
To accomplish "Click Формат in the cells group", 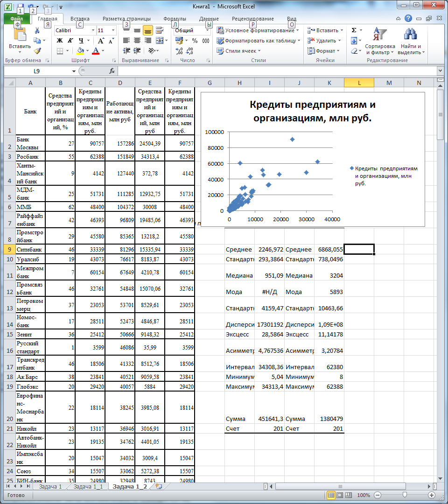I will (x=323, y=51).
